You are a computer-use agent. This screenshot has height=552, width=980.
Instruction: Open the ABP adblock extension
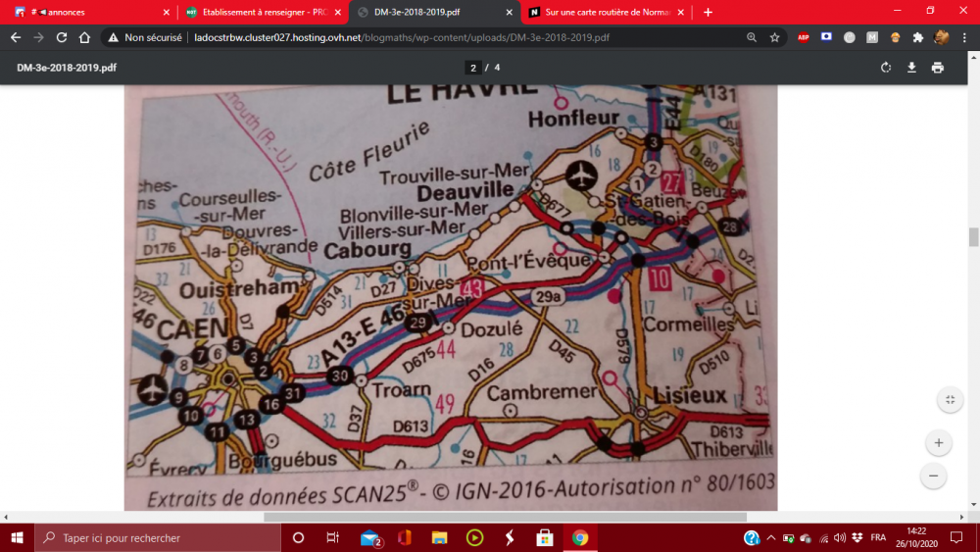point(804,37)
